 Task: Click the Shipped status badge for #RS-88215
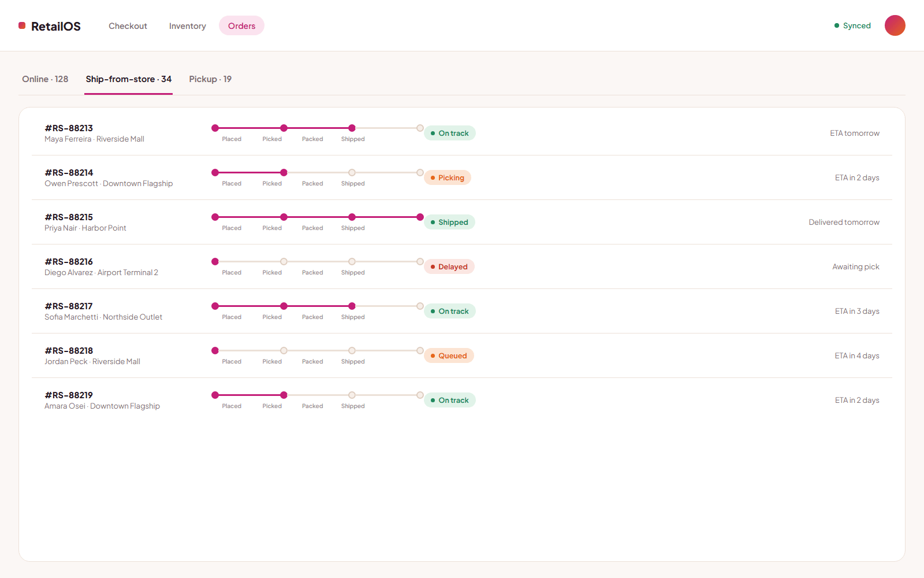449,222
